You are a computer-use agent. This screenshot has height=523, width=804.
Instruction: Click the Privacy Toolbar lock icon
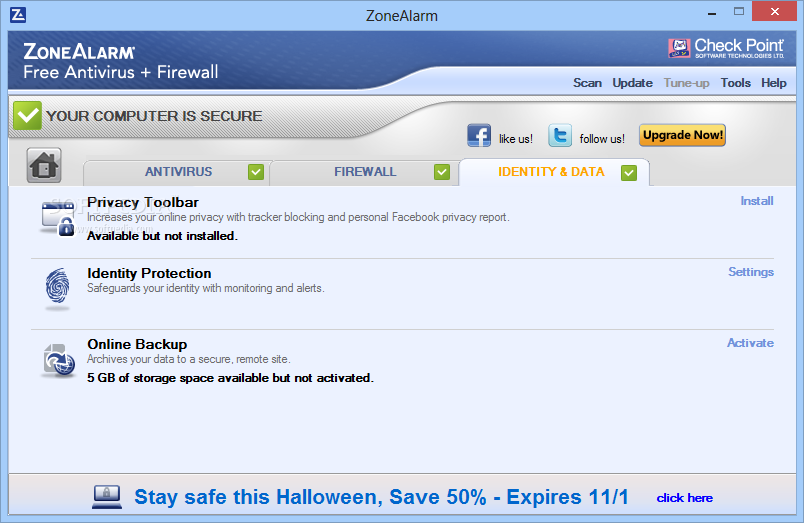[58, 218]
